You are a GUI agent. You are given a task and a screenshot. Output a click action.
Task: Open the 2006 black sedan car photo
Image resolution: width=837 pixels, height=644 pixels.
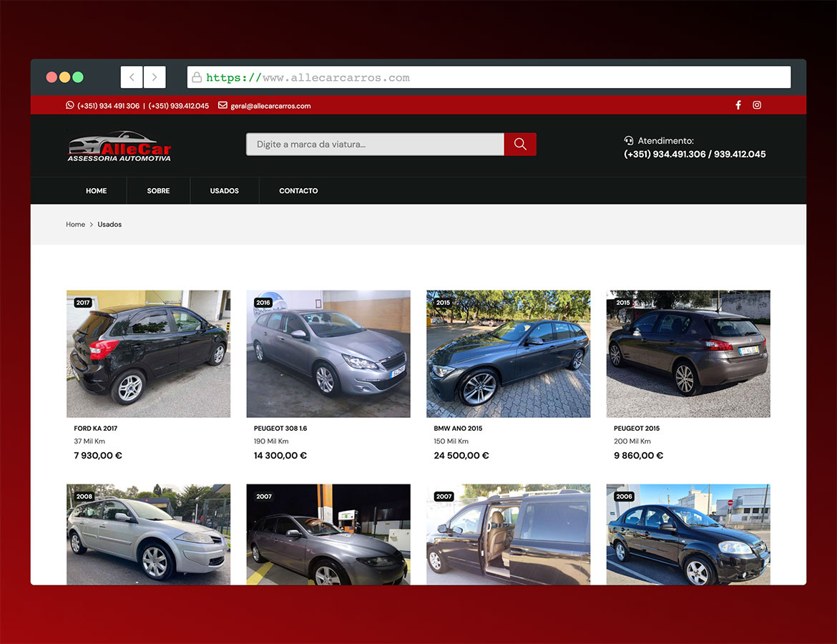point(688,535)
